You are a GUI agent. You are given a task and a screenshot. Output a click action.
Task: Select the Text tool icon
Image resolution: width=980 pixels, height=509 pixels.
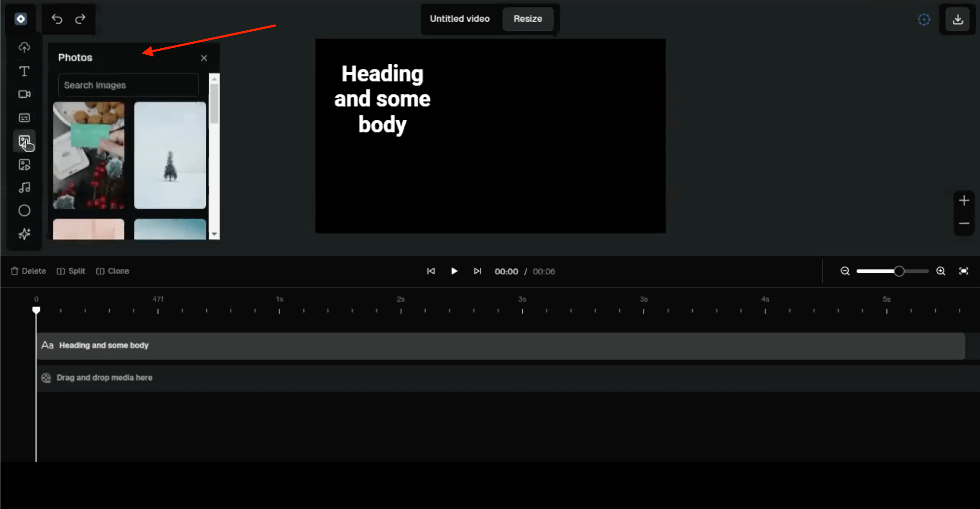(x=24, y=71)
